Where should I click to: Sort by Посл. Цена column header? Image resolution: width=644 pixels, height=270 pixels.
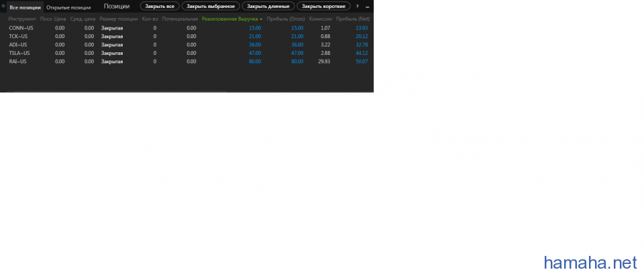[x=53, y=19]
